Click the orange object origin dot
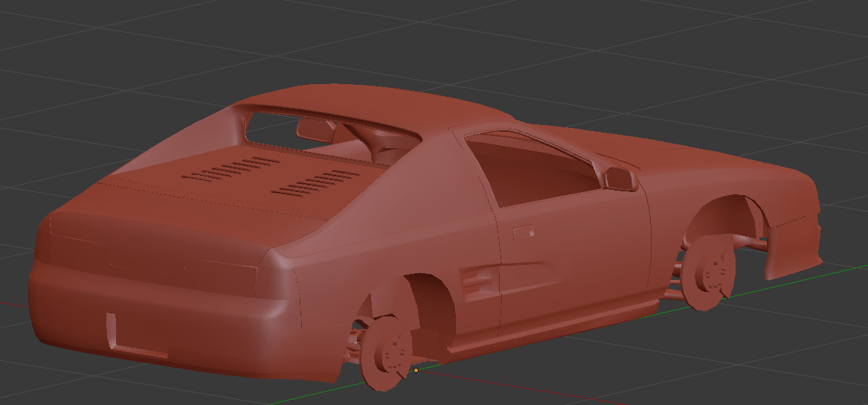The height and width of the screenshot is (405, 868). 417,370
